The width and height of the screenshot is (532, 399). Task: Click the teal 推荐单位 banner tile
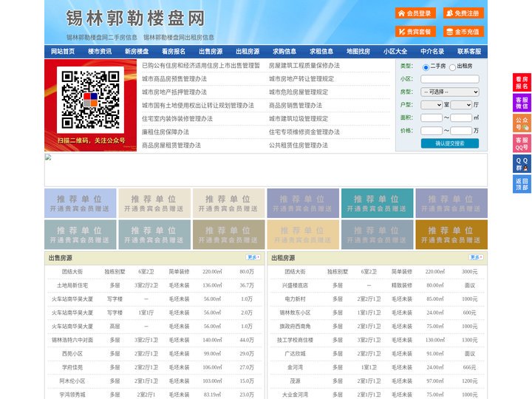[x=378, y=203]
